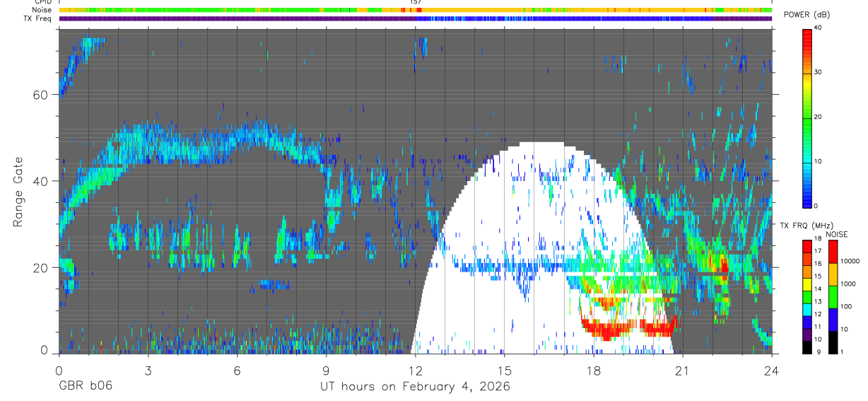
Task: Click NOISE legend tick 10000
Action: 850,262
